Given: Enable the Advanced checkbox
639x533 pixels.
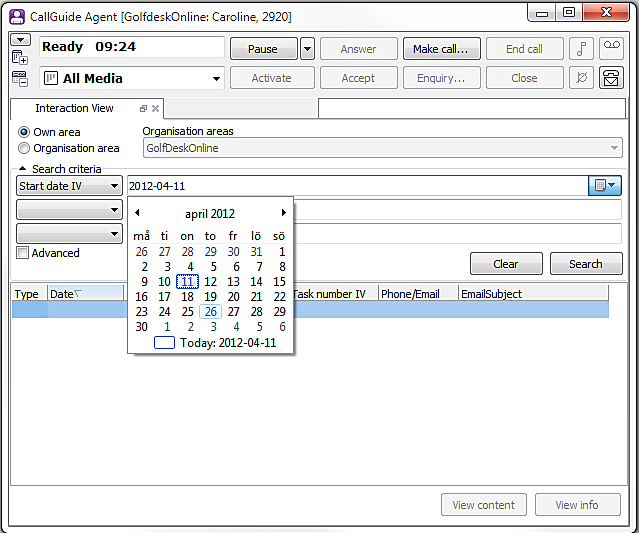Looking at the screenshot, I should 22,253.
